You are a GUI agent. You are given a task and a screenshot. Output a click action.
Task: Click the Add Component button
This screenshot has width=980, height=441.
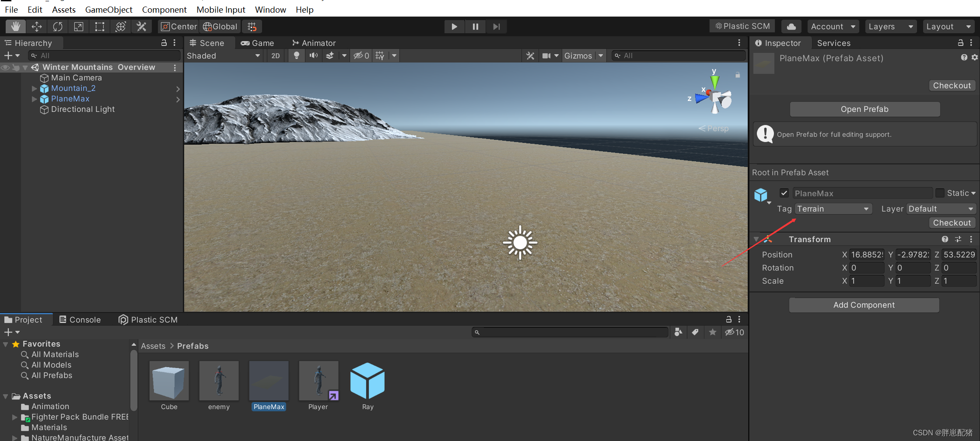point(864,305)
